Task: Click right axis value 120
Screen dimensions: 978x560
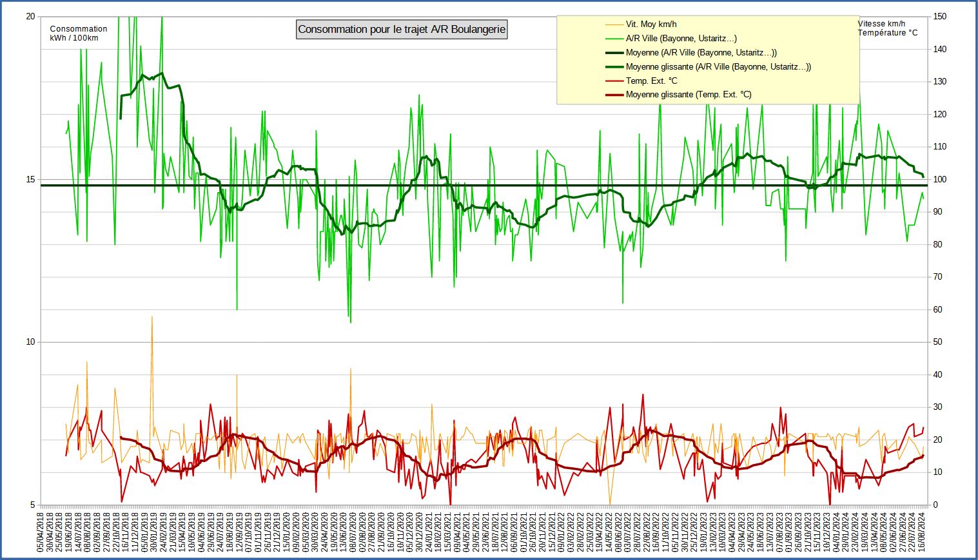Action: [940, 115]
